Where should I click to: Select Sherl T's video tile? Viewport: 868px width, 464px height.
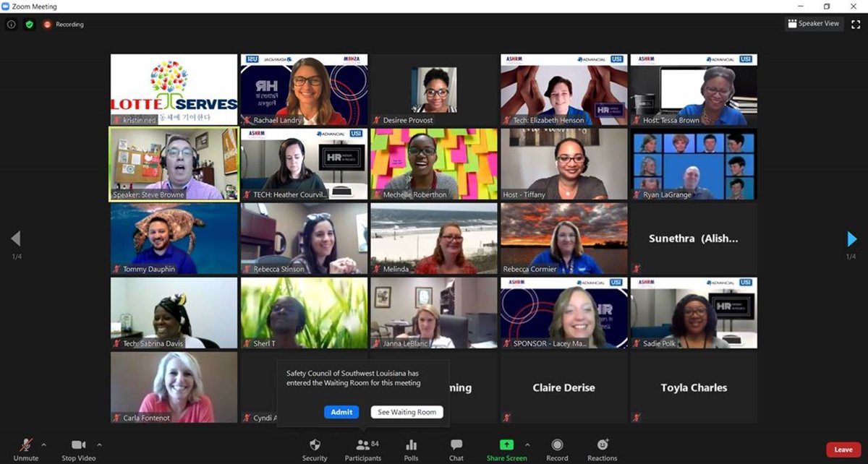point(304,313)
